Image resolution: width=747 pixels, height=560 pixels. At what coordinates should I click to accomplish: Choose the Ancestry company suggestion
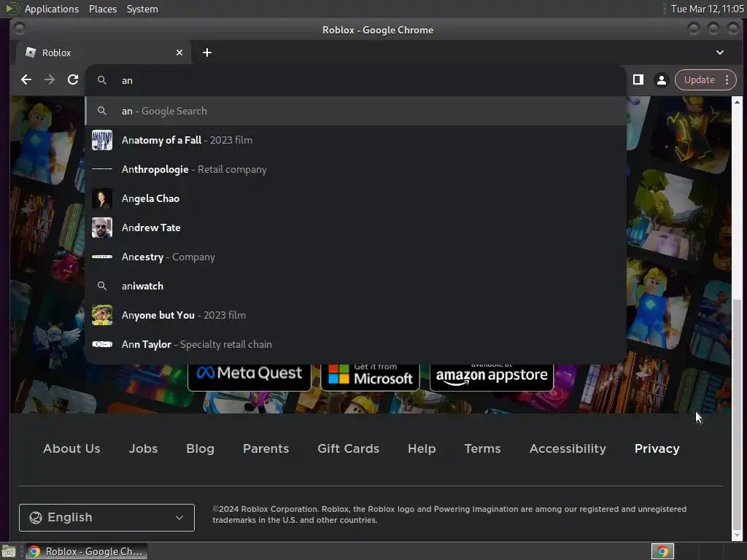(x=355, y=257)
